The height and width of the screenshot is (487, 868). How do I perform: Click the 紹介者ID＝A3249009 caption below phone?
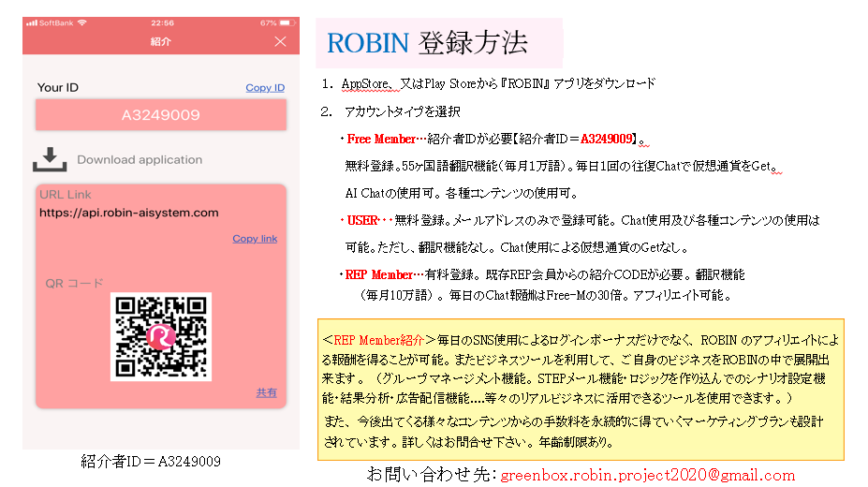click(151, 461)
